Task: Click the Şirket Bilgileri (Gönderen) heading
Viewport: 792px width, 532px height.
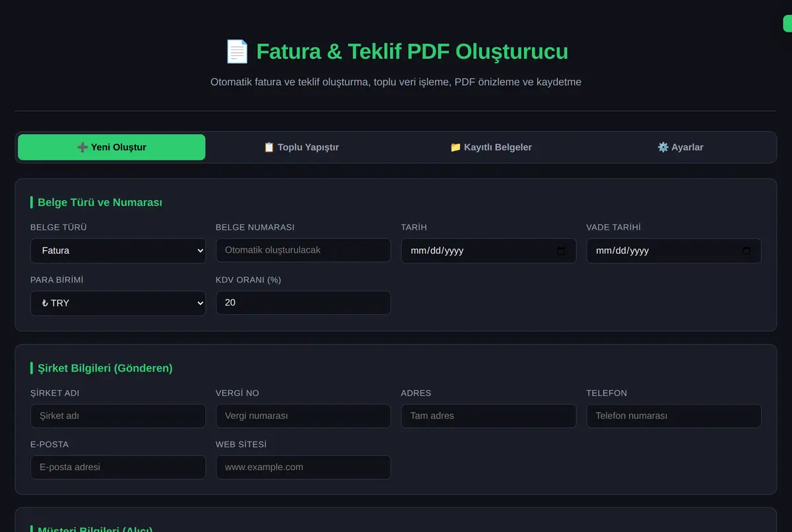Action: click(105, 368)
